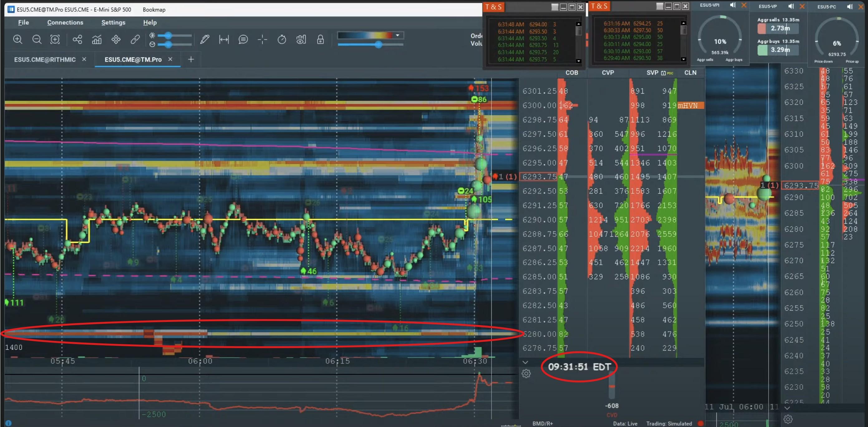The image size is (868, 427).
Task: Close the ESU5-VPI widget with orange X
Action: click(744, 5)
